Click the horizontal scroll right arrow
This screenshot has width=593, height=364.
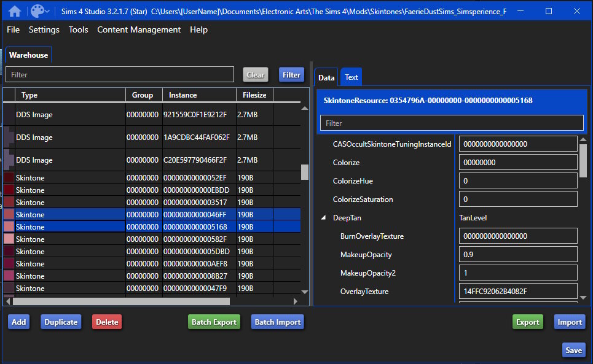click(296, 301)
